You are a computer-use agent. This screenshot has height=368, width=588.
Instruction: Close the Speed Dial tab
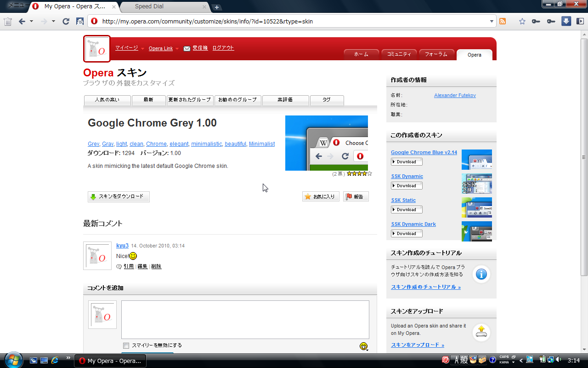[x=204, y=7]
